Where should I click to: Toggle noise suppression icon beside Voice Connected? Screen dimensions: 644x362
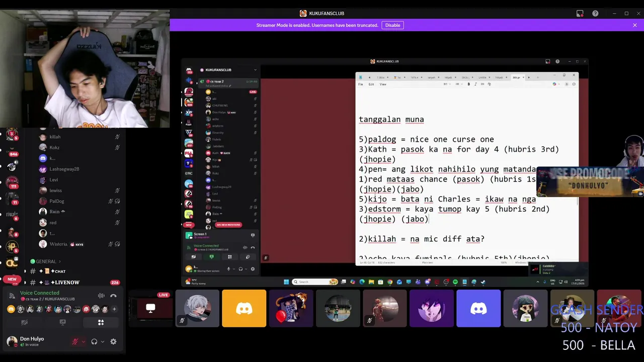[x=101, y=296]
